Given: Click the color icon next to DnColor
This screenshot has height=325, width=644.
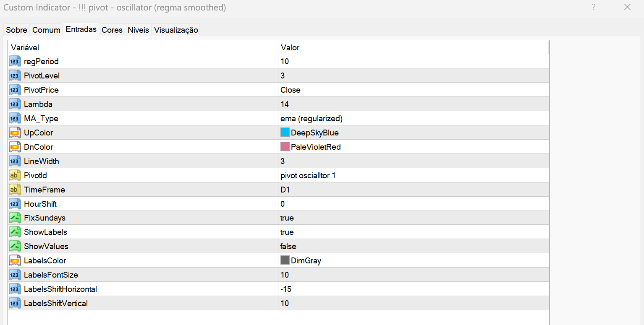Looking at the screenshot, I should tap(15, 147).
